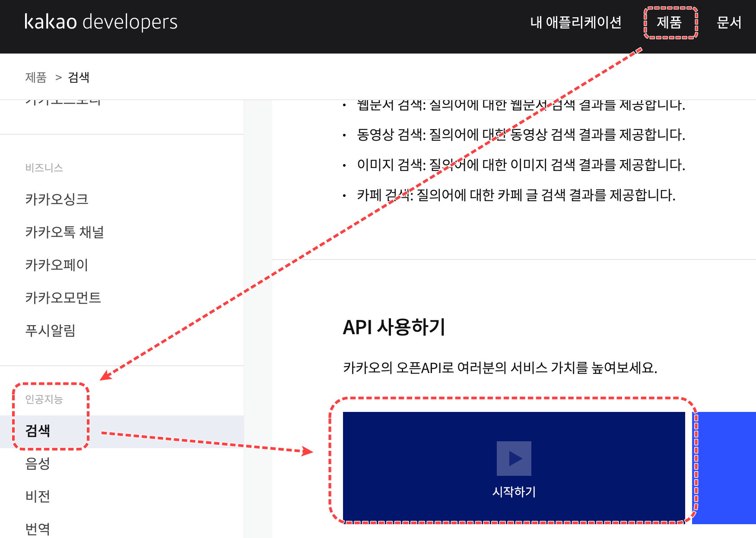756x538 pixels.
Task: Select 푸시알림 in the sidebar
Action: click(51, 330)
